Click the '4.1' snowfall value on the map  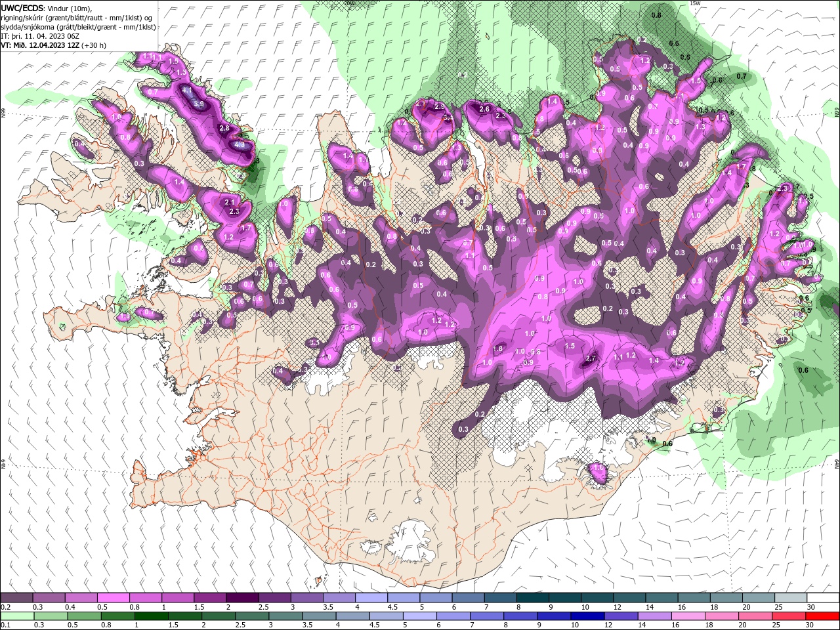(x=187, y=90)
